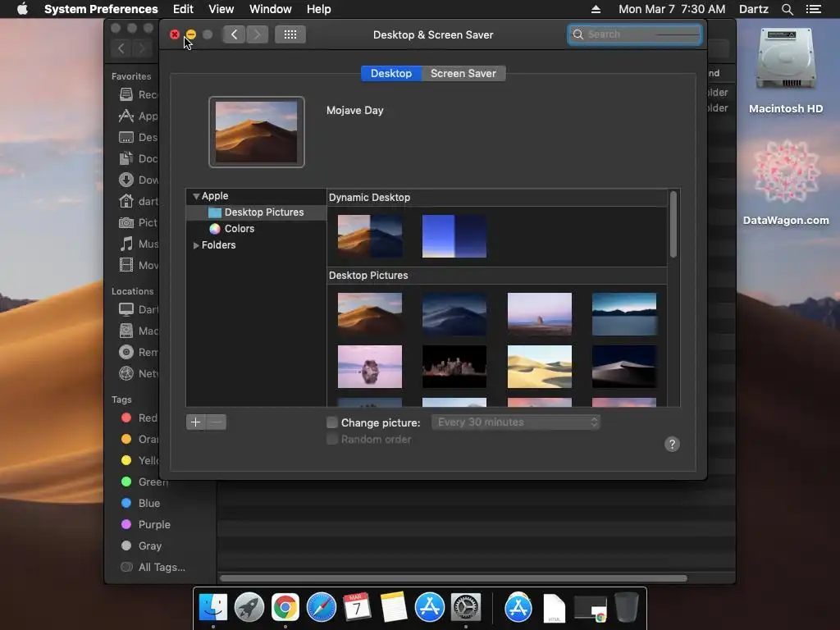Click the eject icon in menu bar

point(596,9)
